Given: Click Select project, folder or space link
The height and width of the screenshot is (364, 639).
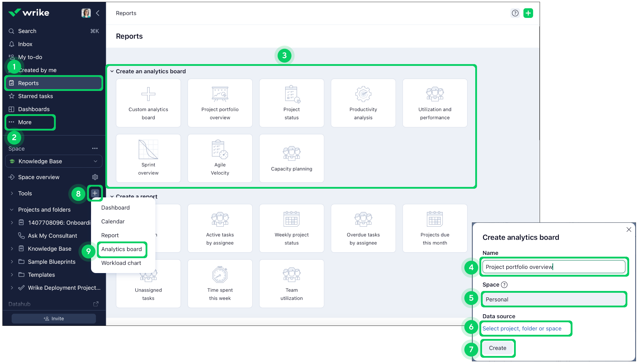Looking at the screenshot, I should point(522,329).
